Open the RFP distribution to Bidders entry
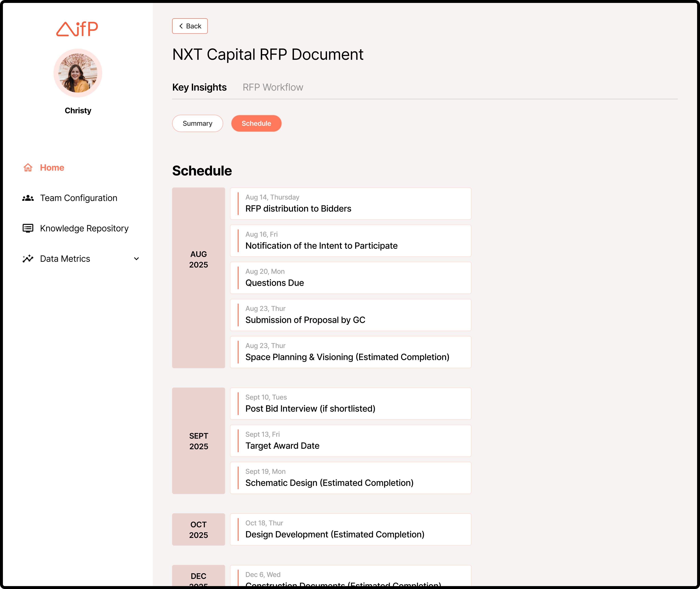Screen dimensions: 700x589 (350, 204)
